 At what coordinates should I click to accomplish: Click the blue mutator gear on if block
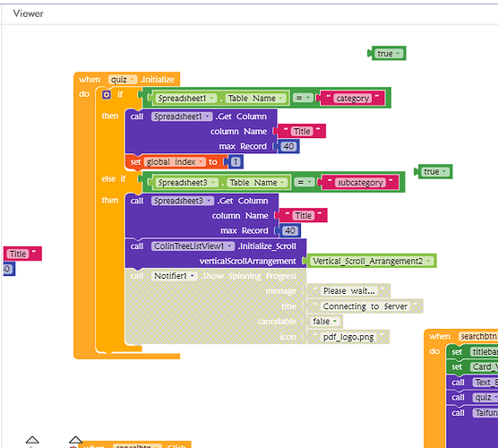[107, 94]
